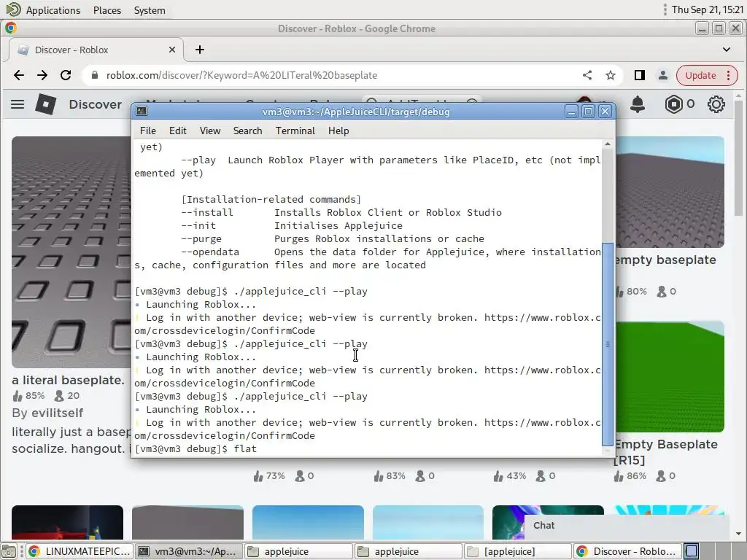
Task: Switch to LINUXMATEEPIC Chrome taskbar window
Action: (79, 551)
